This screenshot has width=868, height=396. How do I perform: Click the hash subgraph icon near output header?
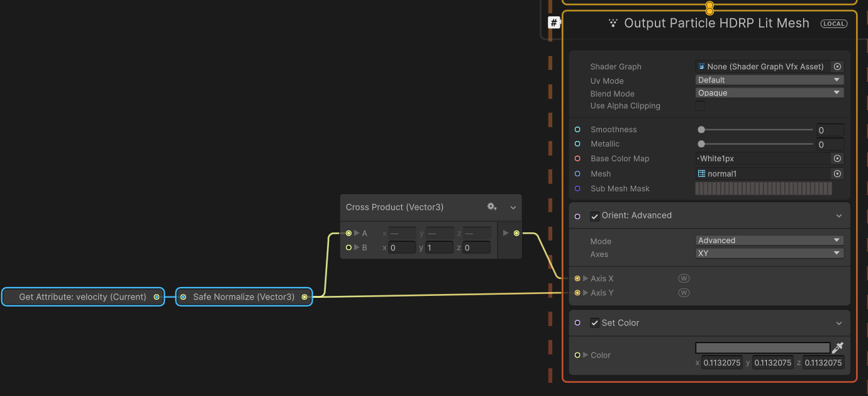pos(554,23)
